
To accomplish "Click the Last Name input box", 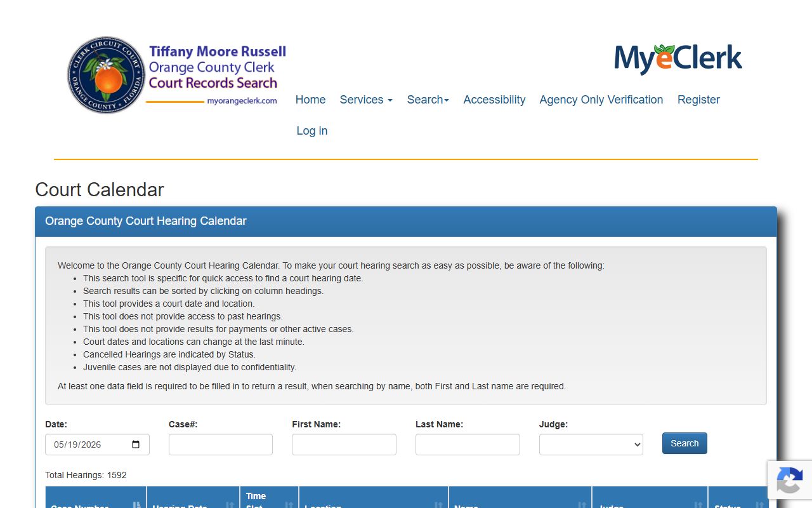I will [x=468, y=444].
